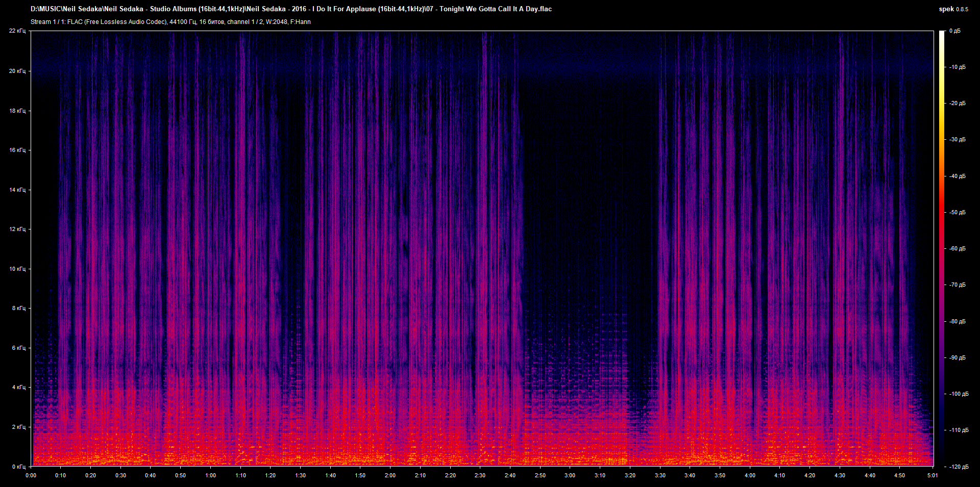Click the 0 дБ level label
The width and height of the screenshot is (980, 487).
(954, 31)
